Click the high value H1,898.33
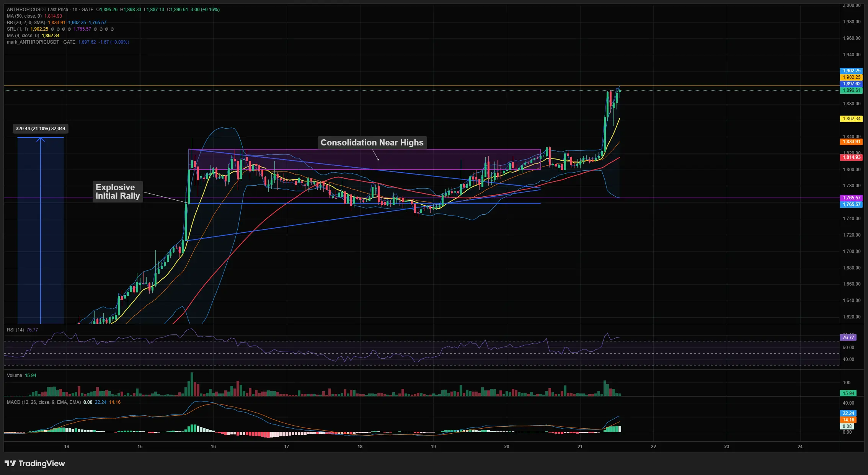The width and height of the screenshot is (868, 475). click(131, 10)
